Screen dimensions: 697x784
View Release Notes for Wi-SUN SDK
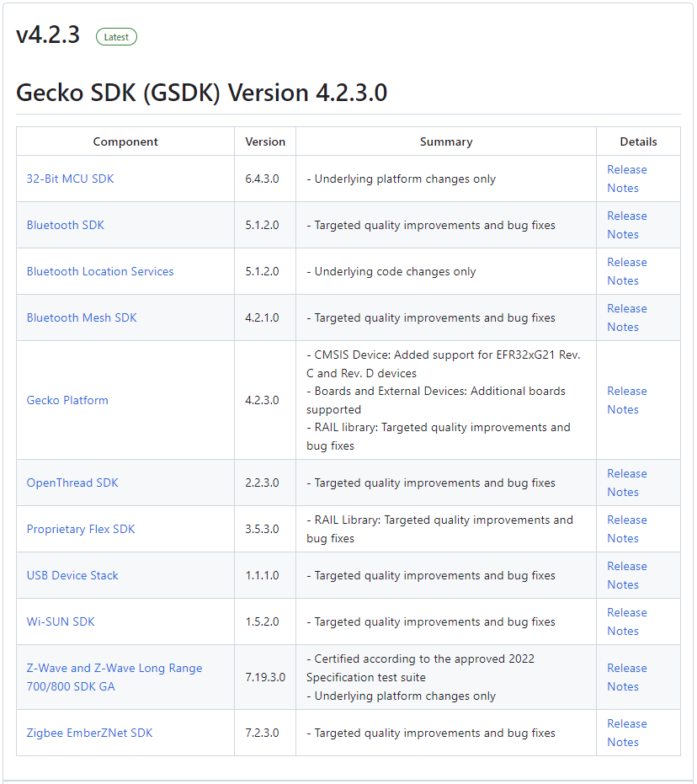point(627,621)
